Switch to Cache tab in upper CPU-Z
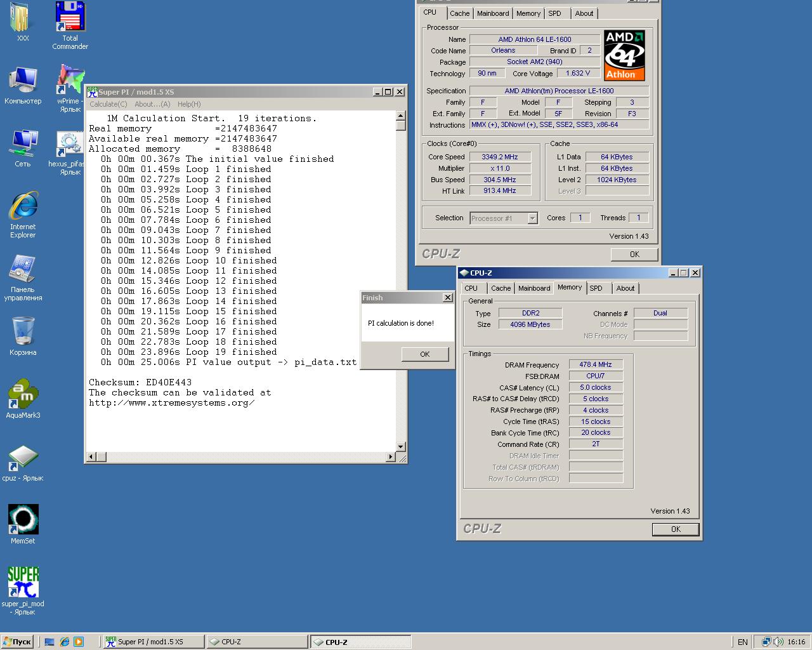812x650 pixels. (460, 13)
